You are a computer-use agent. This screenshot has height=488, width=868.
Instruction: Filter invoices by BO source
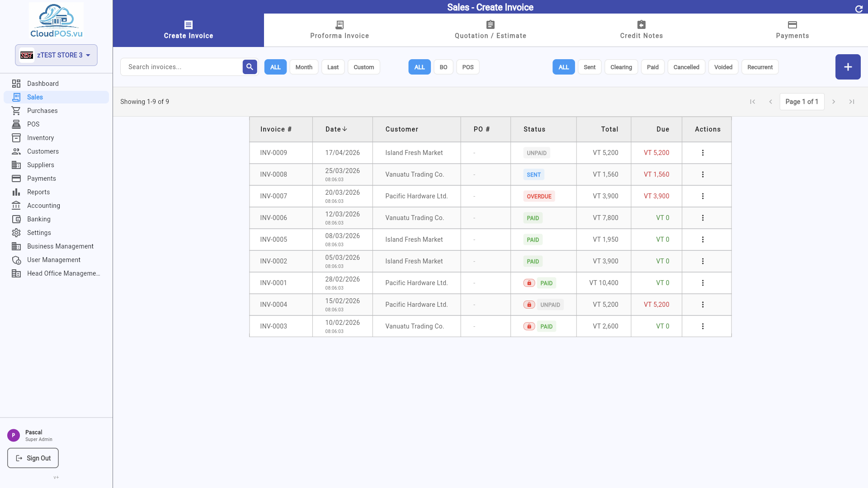tap(443, 67)
